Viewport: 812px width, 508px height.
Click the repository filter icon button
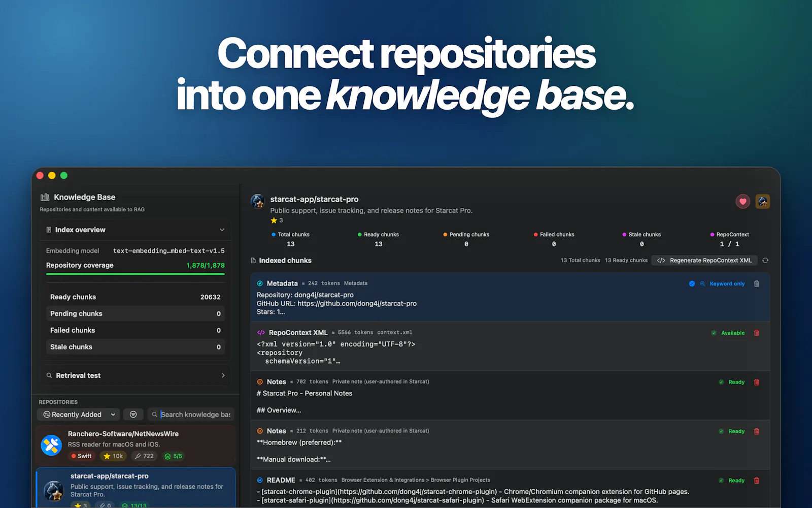[133, 415]
